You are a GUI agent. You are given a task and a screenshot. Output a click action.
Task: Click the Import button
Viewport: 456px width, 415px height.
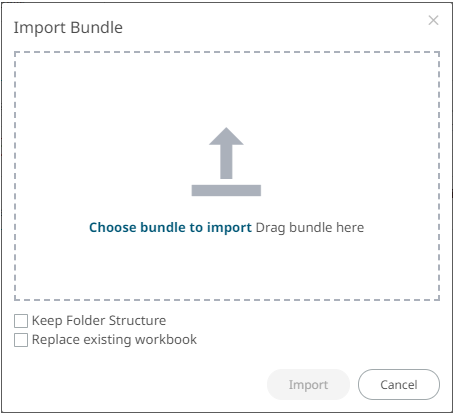point(308,385)
